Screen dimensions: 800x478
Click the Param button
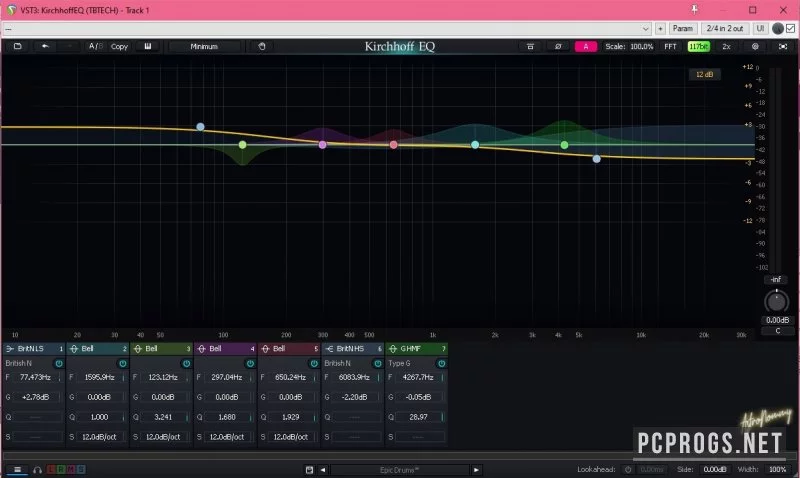tap(683, 29)
